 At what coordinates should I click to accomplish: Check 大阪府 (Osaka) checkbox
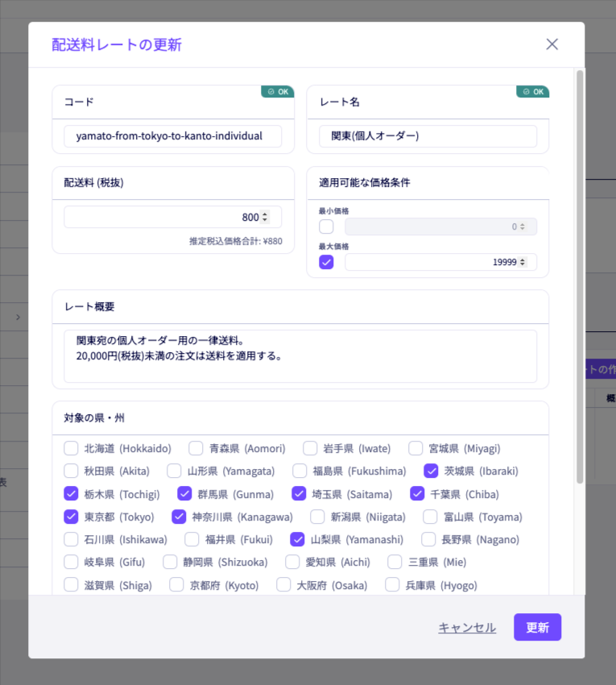point(283,584)
